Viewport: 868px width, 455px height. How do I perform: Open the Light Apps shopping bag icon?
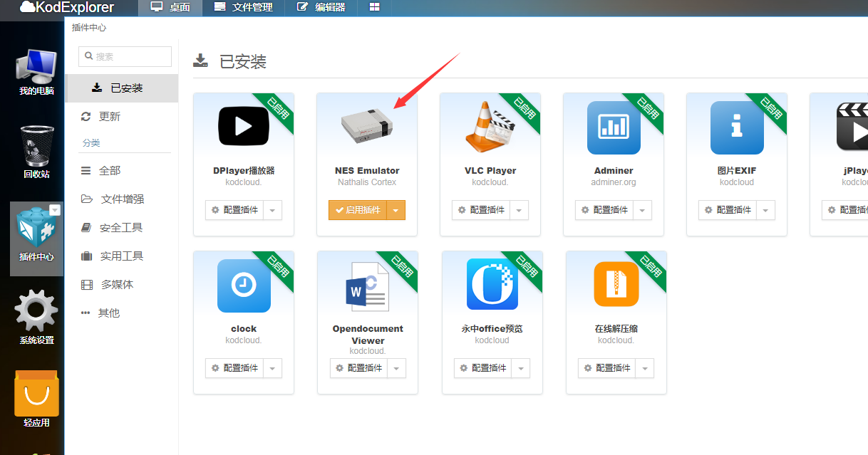tap(36, 394)
